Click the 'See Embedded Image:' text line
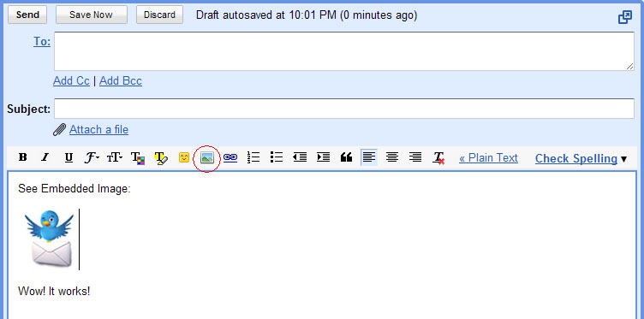644x319 pixels. pyautogui.click(x=75, y=189)
